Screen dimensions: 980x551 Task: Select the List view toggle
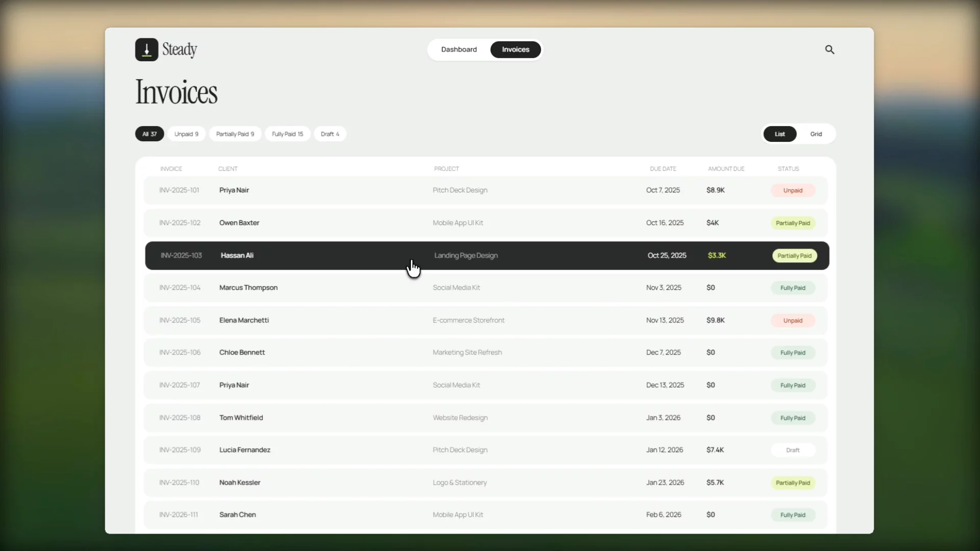coord(779,134)
